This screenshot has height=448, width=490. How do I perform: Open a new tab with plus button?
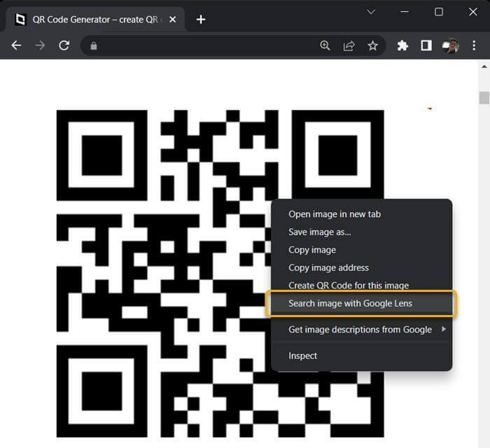[x=201, y=20]
